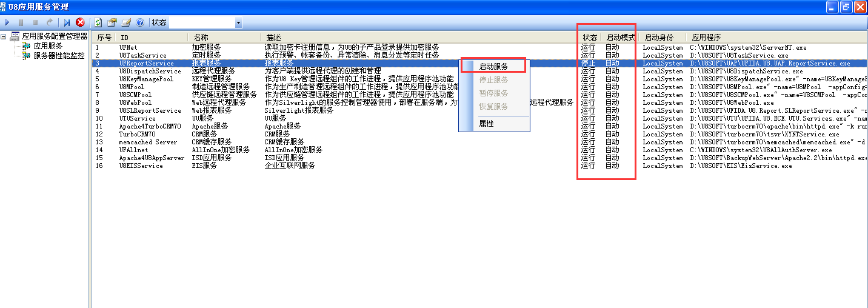Select the TurboCRM70 row
The height and width of the screenshot is (308, 868).
[x=480, y=134]
